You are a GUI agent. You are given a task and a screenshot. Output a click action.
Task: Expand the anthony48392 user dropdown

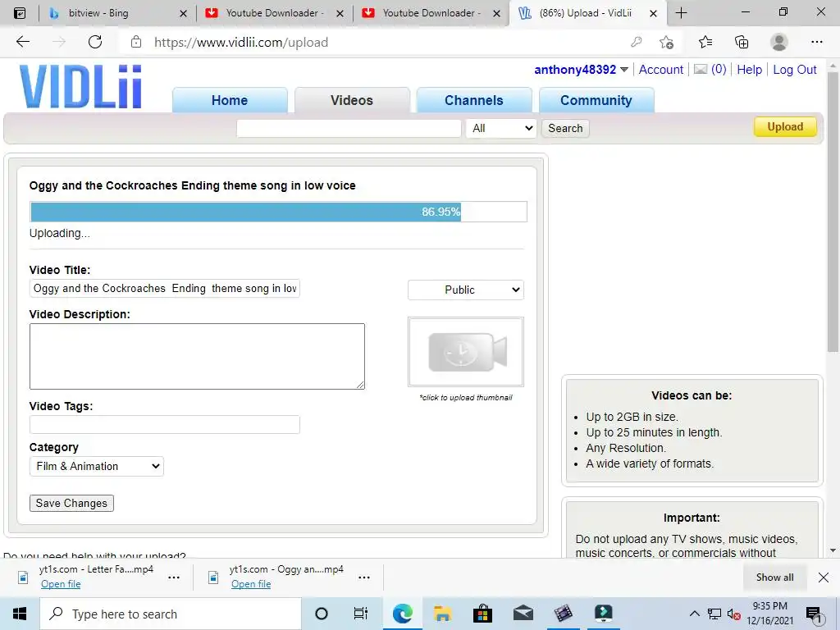[x=624, y=70]
